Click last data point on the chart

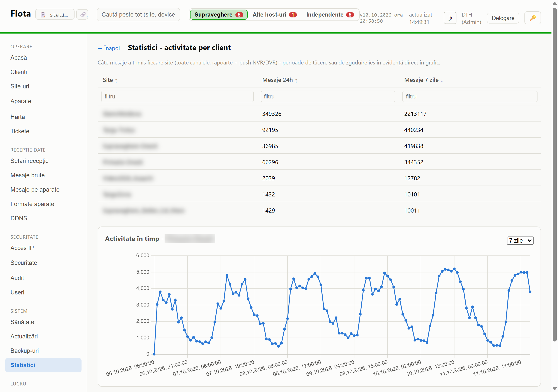[530, 292]
